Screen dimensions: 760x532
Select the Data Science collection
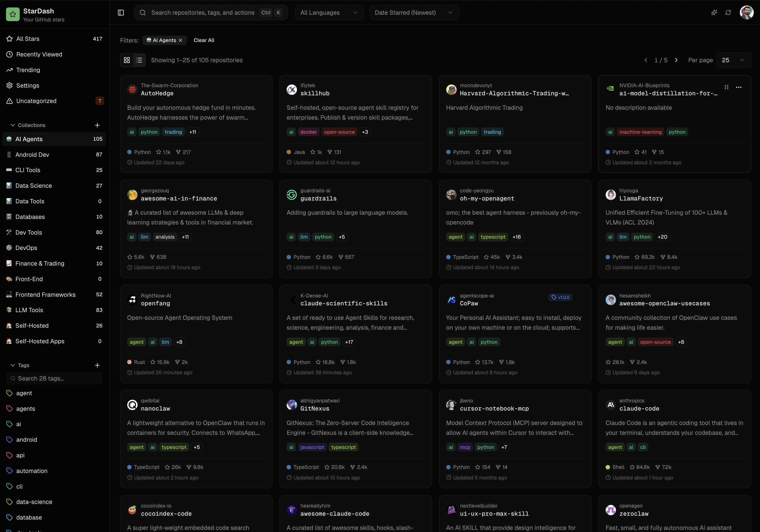(x=54, y=186)
